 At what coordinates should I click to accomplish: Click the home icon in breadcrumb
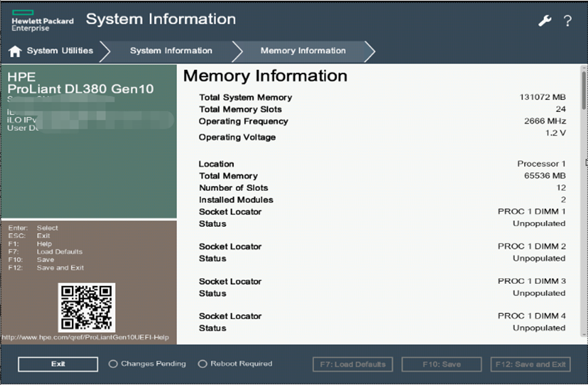[15, 52]
